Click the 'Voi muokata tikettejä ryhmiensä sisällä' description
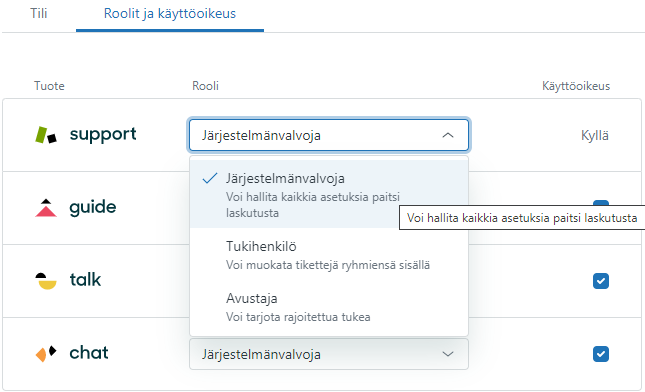Image resolution: width=645 pixels, height=392 pixels. point(328,265)
